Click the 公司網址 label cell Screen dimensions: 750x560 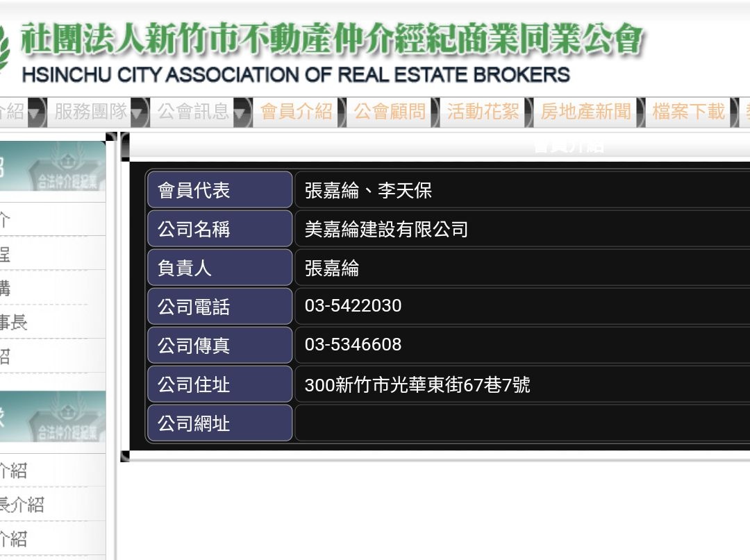(x=219, y=423)
